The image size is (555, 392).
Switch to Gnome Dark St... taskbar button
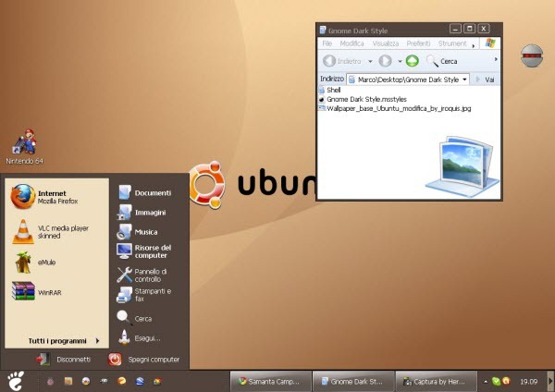(353, 382)
